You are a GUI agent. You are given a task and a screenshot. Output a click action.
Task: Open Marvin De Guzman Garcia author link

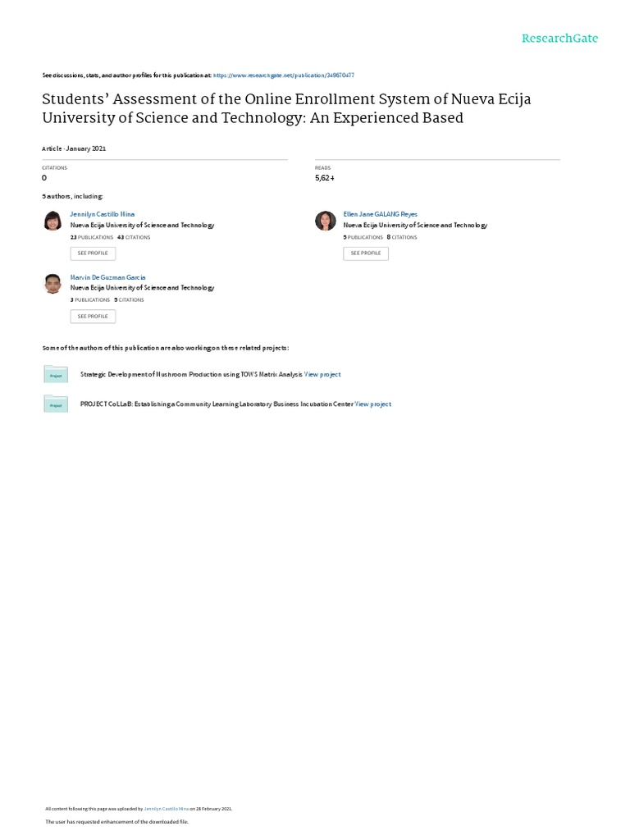click(x=107, y=277)
